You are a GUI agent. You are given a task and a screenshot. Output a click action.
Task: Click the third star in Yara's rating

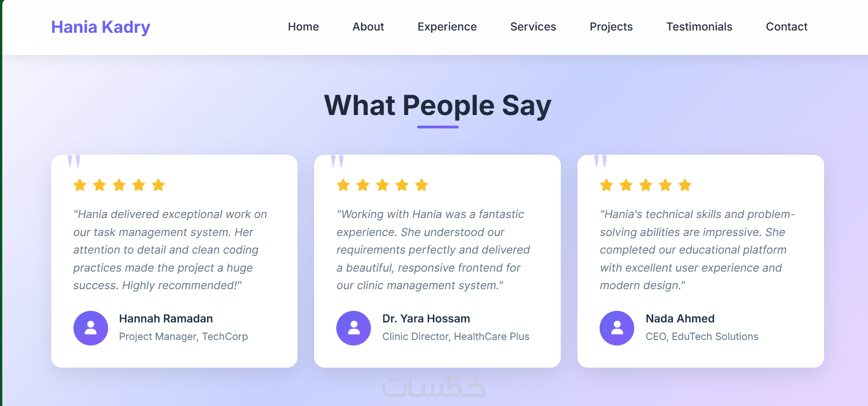(x=382, y=185)
